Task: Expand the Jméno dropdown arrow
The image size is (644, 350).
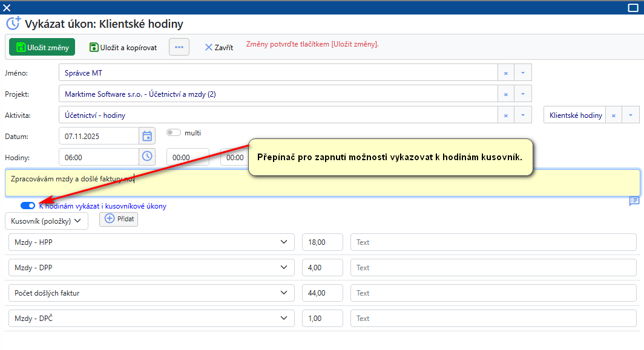Action: 523,73
